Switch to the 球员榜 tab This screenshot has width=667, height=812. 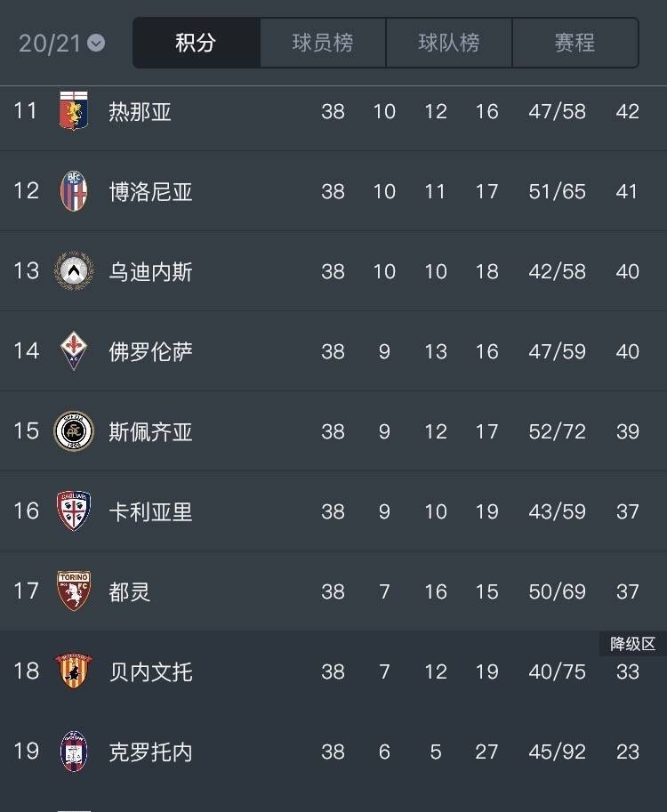323,43
